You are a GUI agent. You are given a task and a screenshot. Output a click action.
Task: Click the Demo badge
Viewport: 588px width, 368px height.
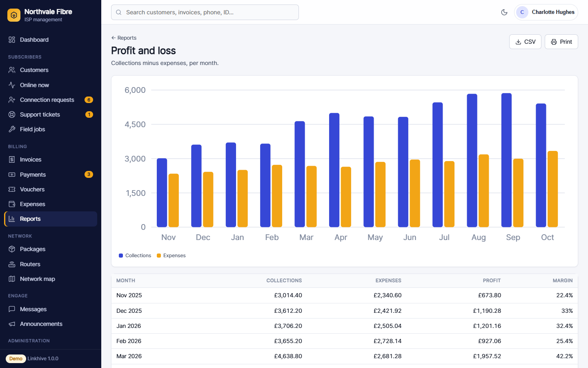[16, 359]
